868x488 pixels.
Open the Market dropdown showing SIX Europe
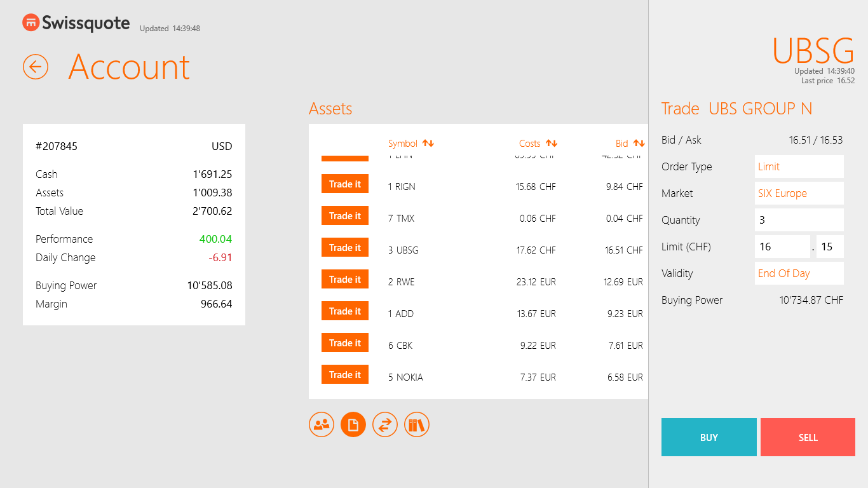click(x=799, y=193)
